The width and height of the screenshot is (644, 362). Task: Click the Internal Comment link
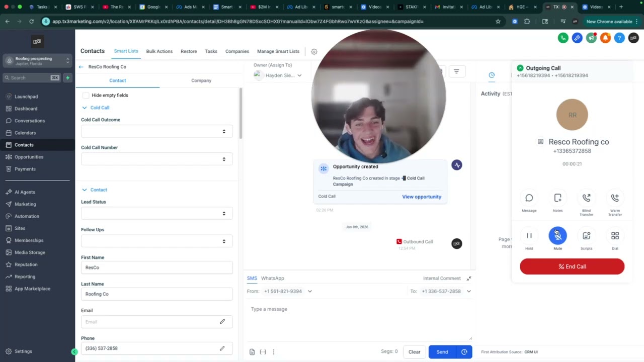click(442, 278)
